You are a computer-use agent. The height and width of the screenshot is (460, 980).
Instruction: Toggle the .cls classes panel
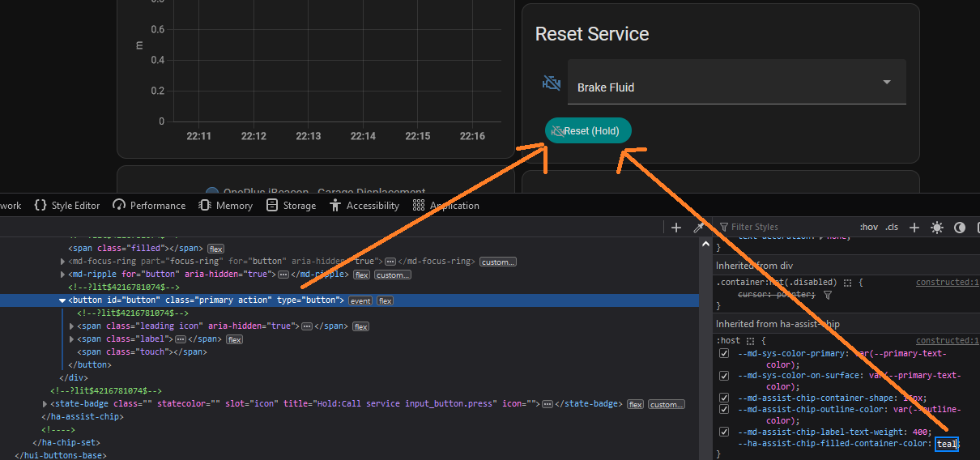pos(892,228)
